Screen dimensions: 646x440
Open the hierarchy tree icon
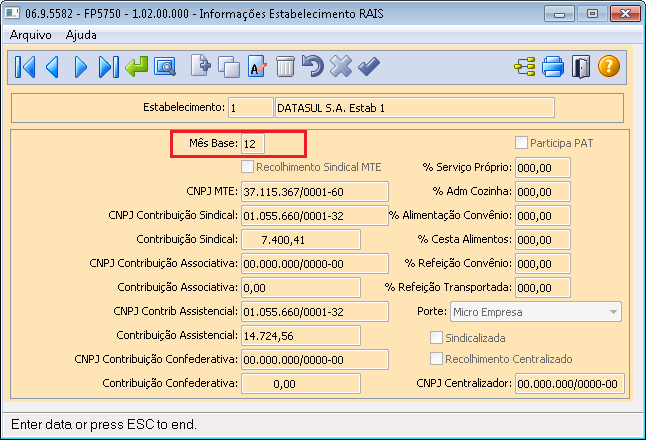[x=525, y=67]
